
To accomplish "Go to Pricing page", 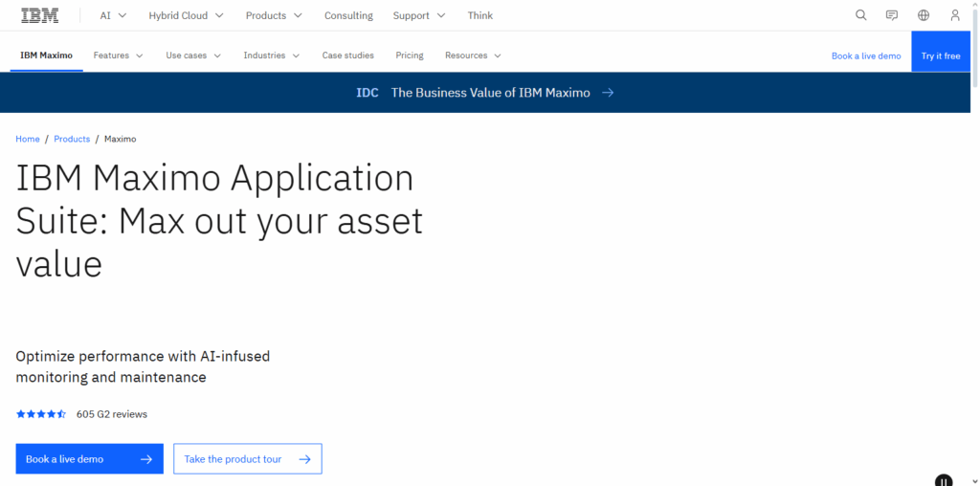I will (x=410, y=55).
